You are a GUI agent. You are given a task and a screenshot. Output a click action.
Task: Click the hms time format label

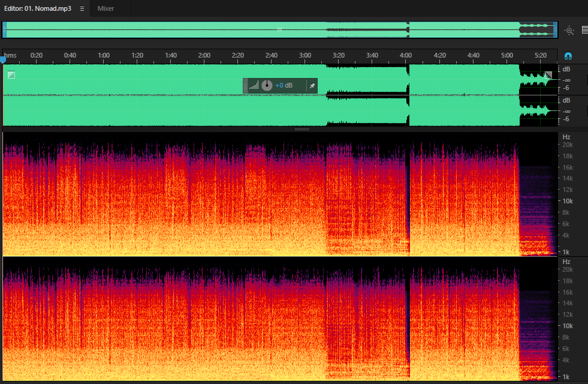click(x=11, y=55)
